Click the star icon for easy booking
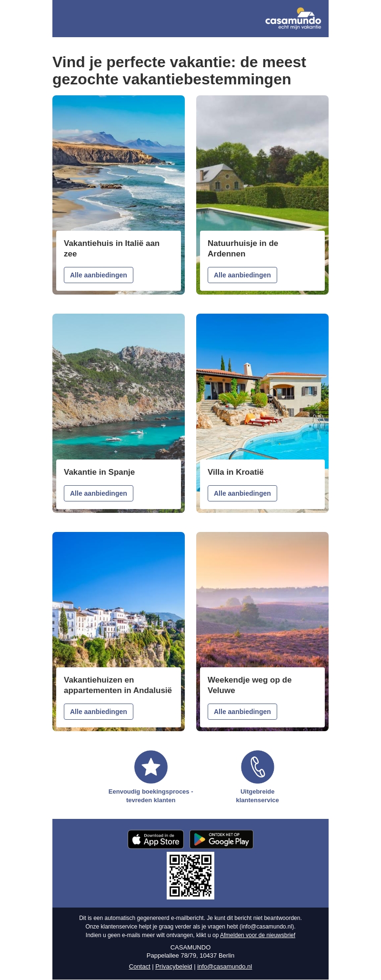This screenshot has width=381, height=980. pos(151,767)
